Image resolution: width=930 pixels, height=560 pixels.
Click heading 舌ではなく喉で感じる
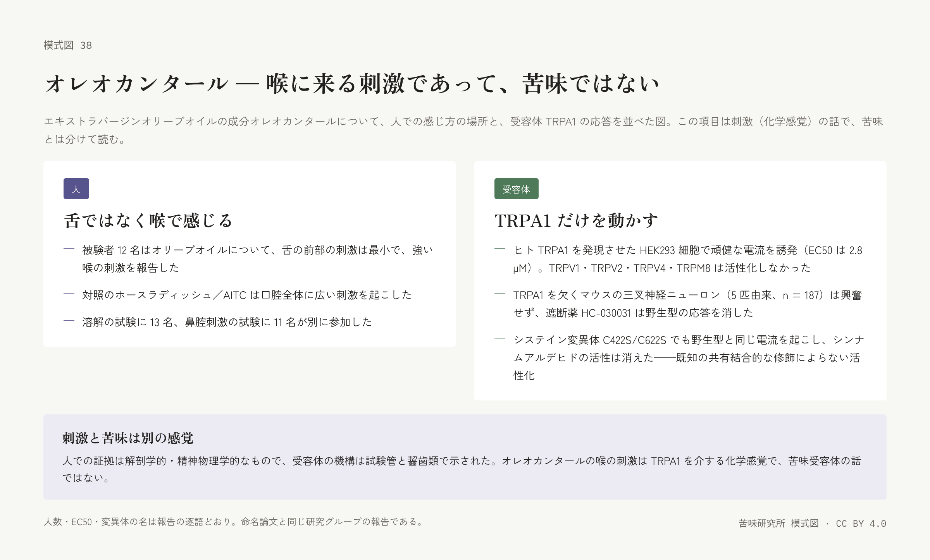pyautogui.click(x=148, y=220)
